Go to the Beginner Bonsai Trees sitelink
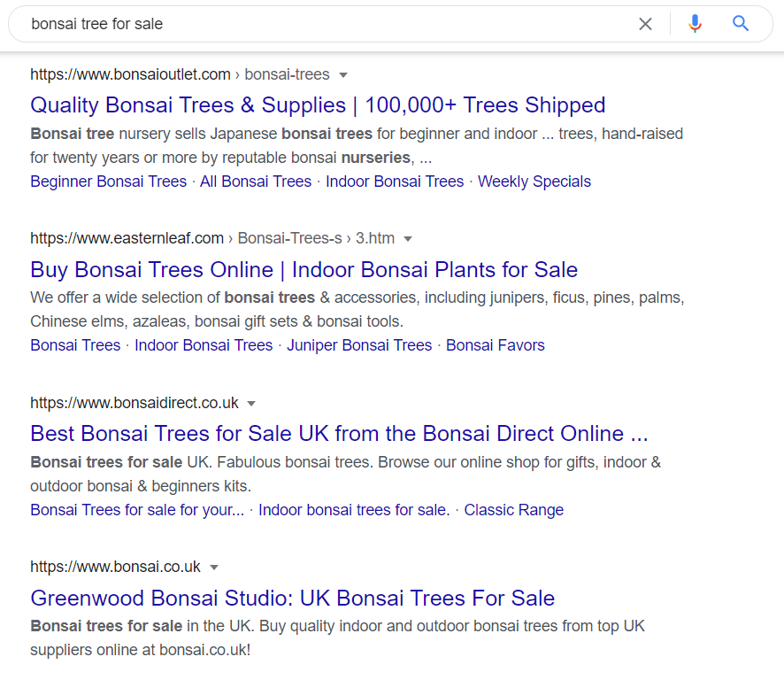Viewport: 784px width, 680px height. point(109,182)
